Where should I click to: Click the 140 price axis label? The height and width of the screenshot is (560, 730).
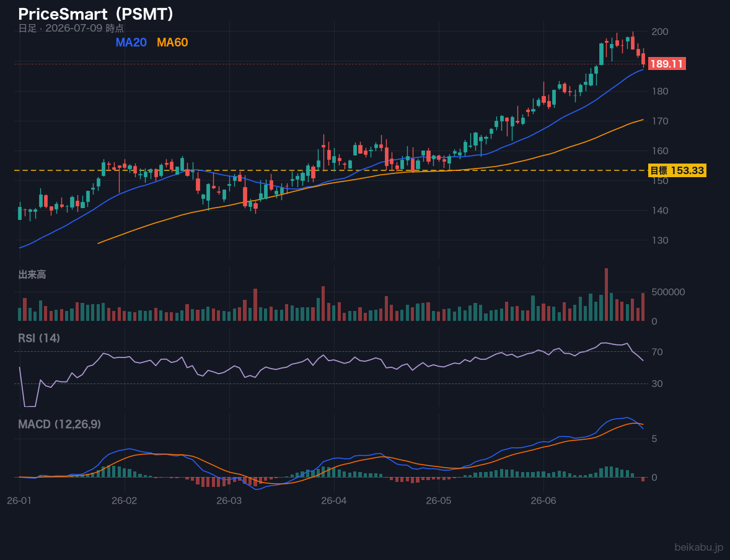660,211
